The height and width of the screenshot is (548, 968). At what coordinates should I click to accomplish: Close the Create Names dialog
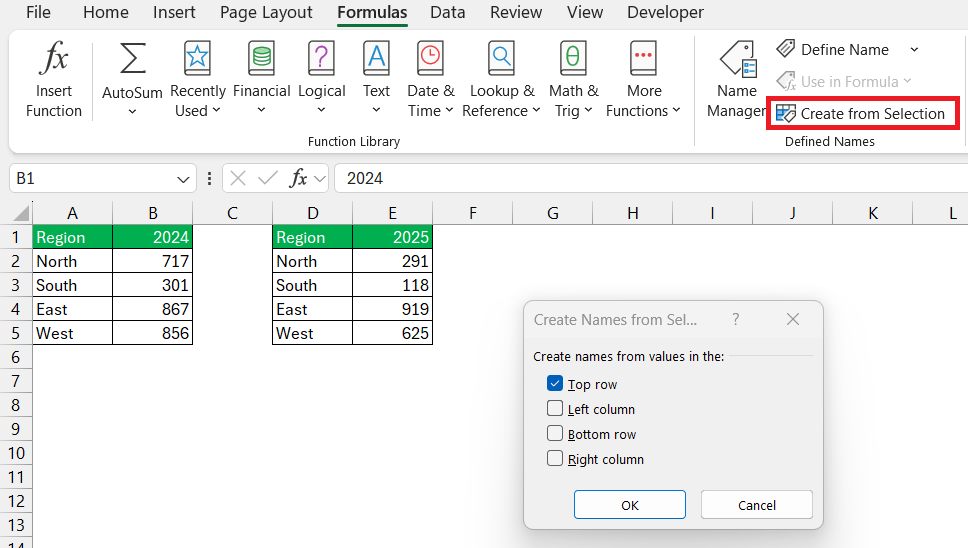click(793, 319)
